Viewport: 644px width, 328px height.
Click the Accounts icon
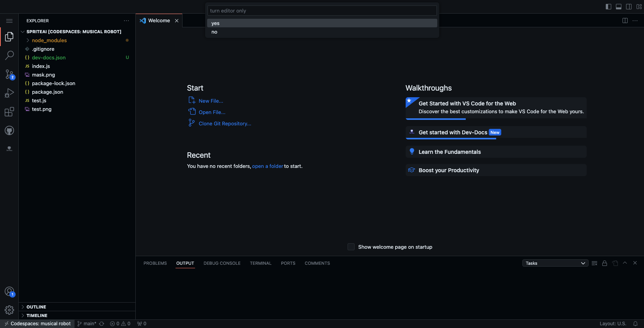9,291
